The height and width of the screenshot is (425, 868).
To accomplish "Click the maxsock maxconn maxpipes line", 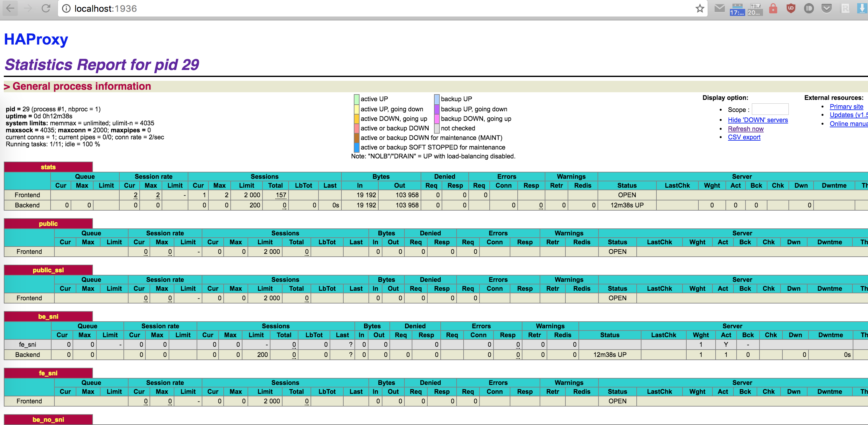I will pos(78,130).
